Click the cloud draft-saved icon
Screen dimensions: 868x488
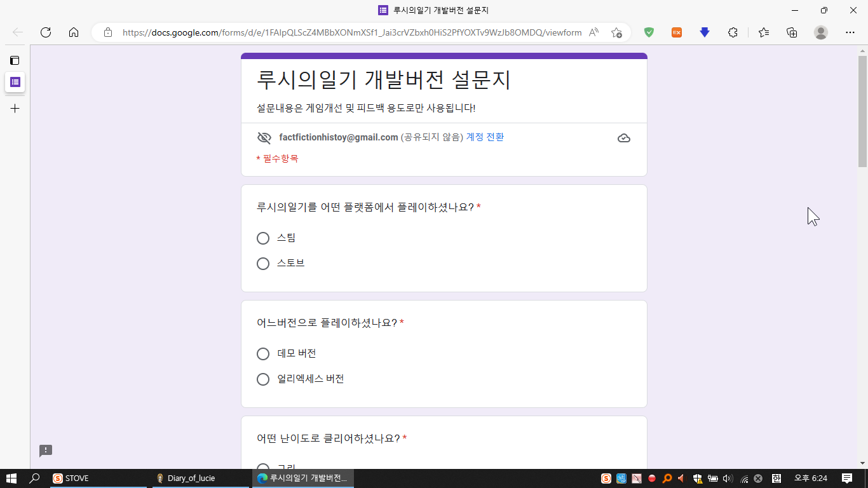click(x=624, y=138)
